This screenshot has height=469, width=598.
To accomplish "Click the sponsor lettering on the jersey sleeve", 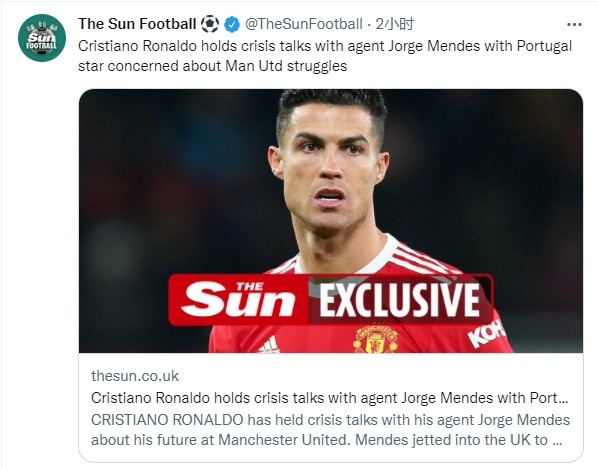I will click(x=485, y=333).
